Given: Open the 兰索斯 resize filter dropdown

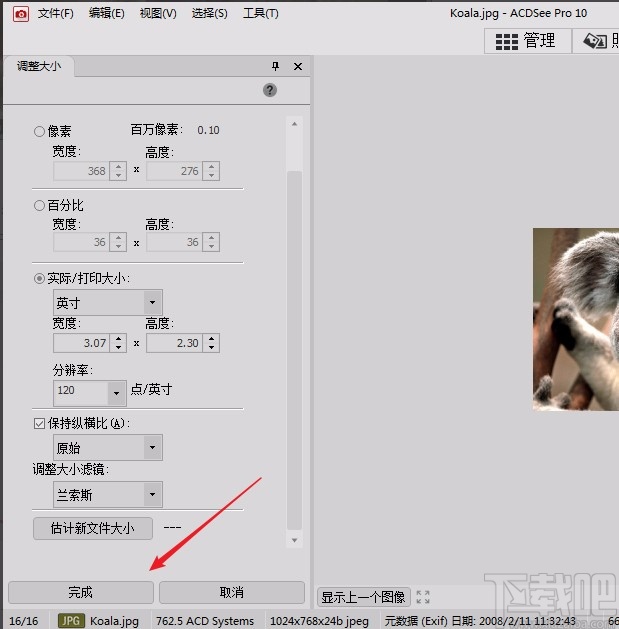Looking at the screenshot, I should [108, 495].
